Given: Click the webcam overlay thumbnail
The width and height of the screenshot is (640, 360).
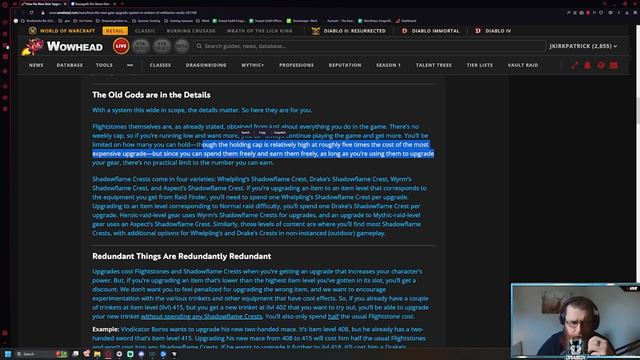Looking at the screenshot, I should [575, 321].
